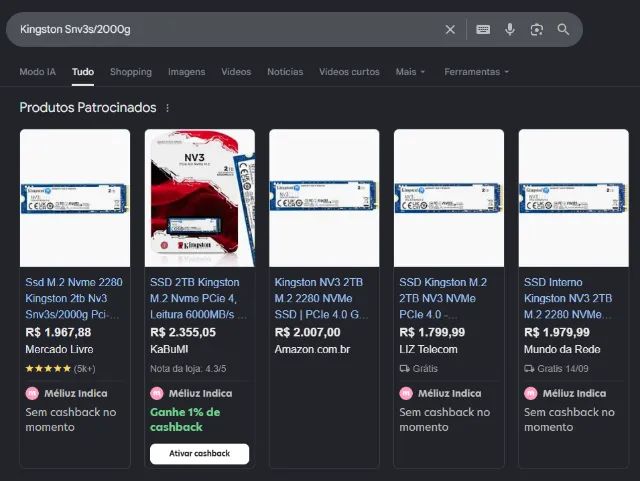This screenshot has height=481, width=640.
Task: Activate cashback with the Ativar cashback button
Action: pos(199,454)
